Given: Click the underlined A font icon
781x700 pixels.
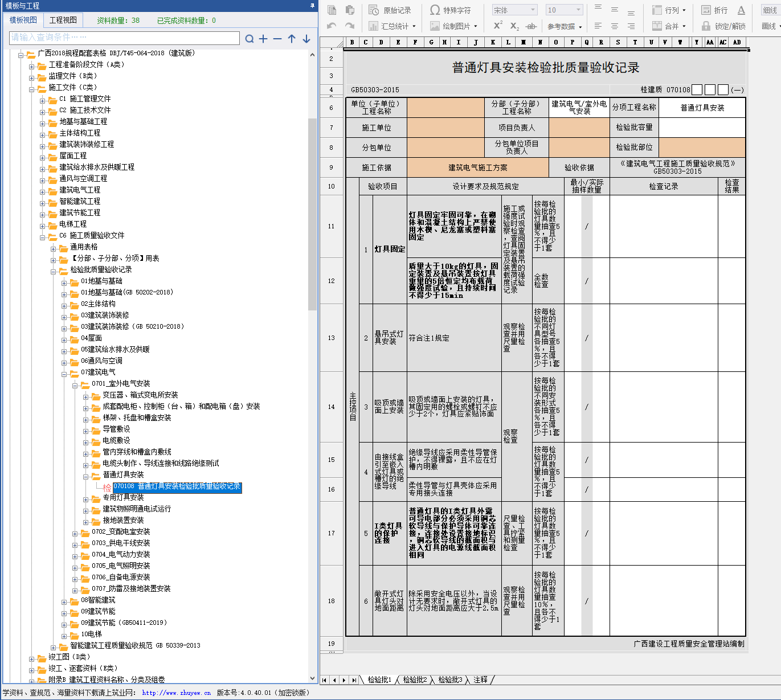Looking at the screenshot, I should point(741,10).
